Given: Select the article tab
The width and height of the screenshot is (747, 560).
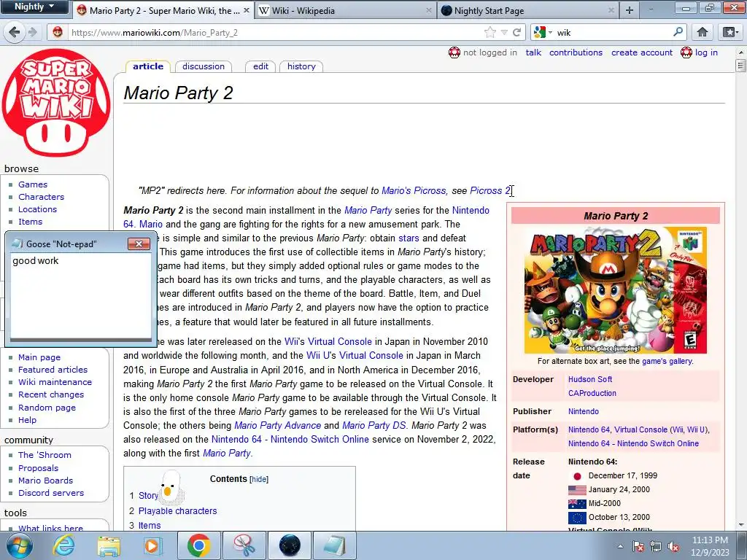Looking at the screenshot, I should pos(148,66).
